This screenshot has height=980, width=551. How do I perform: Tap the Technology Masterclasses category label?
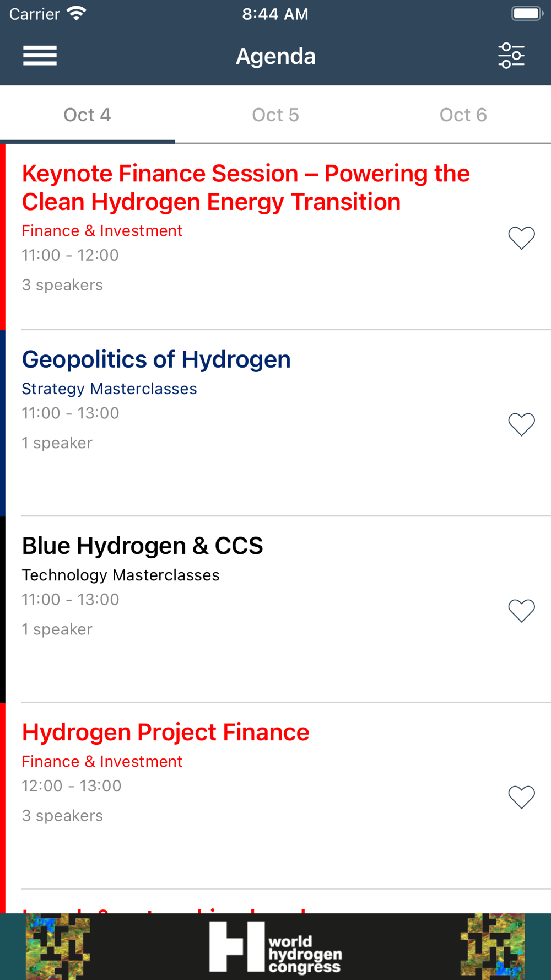click(121, 575)
